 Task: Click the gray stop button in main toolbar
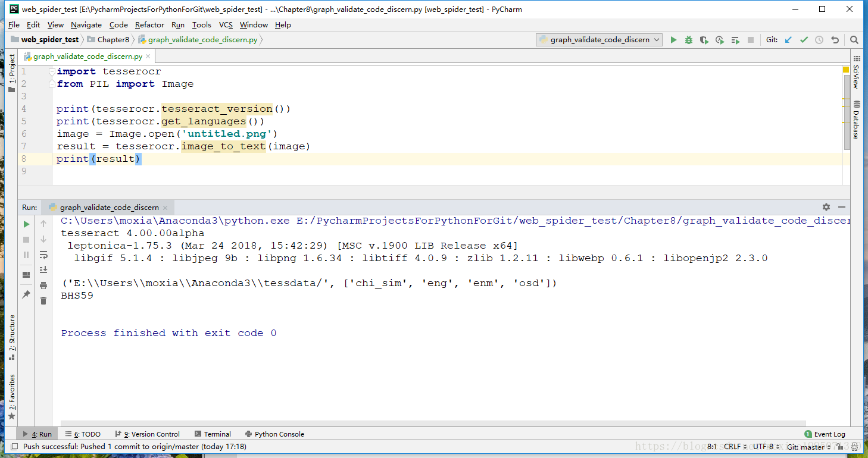pos(751,40)
